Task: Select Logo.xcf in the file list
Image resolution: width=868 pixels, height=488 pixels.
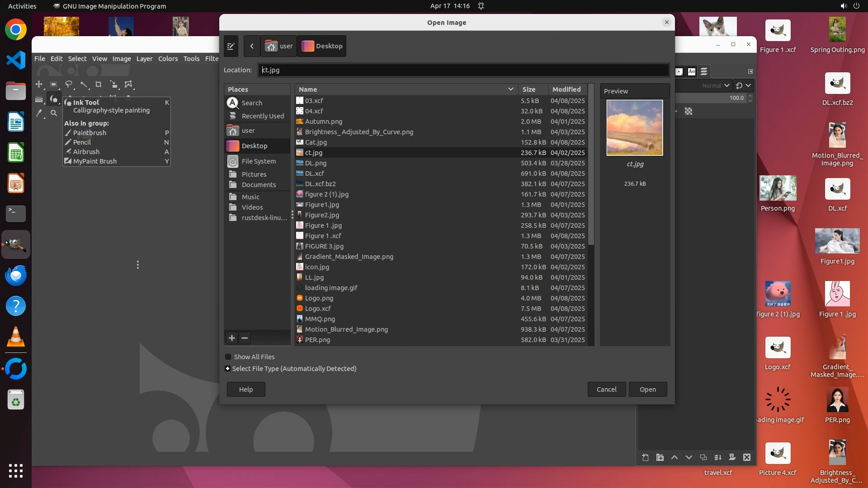Action: [x=318, y=309]
